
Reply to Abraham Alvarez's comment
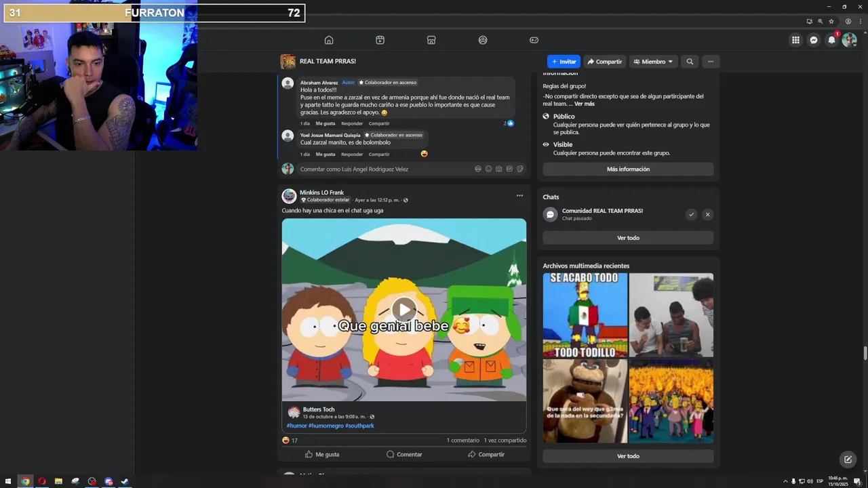click(x=352, y=123)
